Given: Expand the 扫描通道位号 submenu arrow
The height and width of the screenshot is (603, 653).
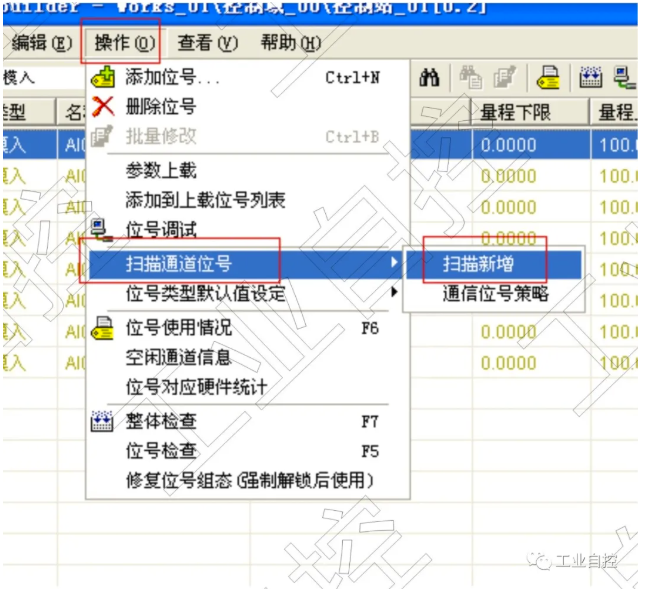Looking at the screenshot, I should coord(394,264).
